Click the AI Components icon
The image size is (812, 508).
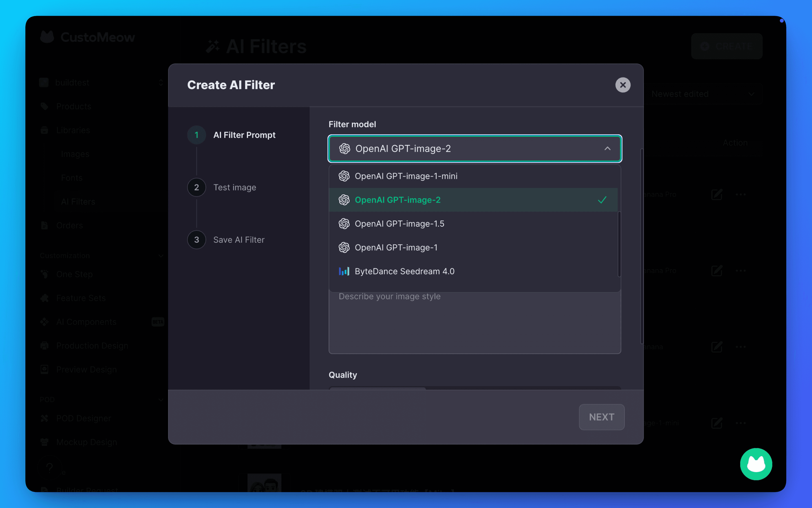tap(44, 322)
